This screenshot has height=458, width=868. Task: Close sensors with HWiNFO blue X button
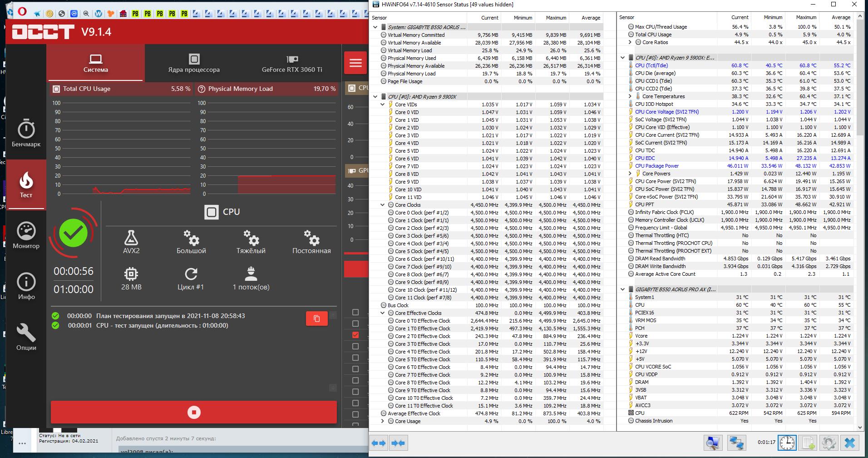(850, 443)
